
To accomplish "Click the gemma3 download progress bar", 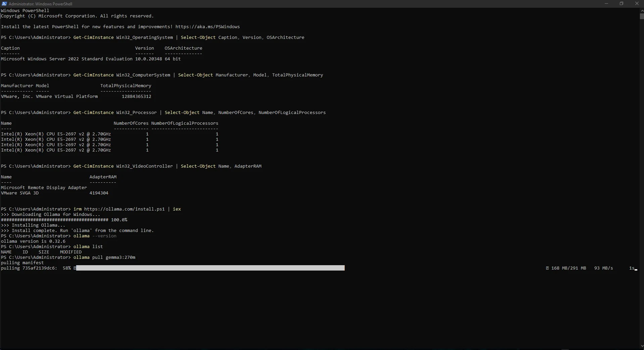I will click(x=210, y=268).
